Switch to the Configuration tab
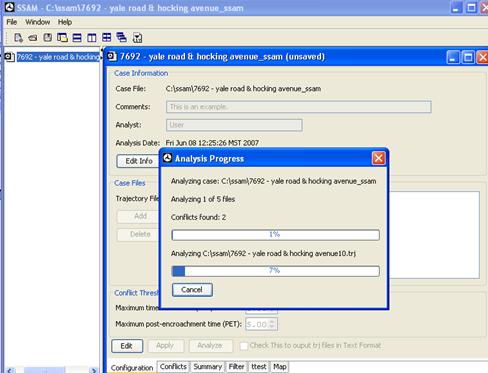This screenshot has width=488, height=373. coord(132,367)
